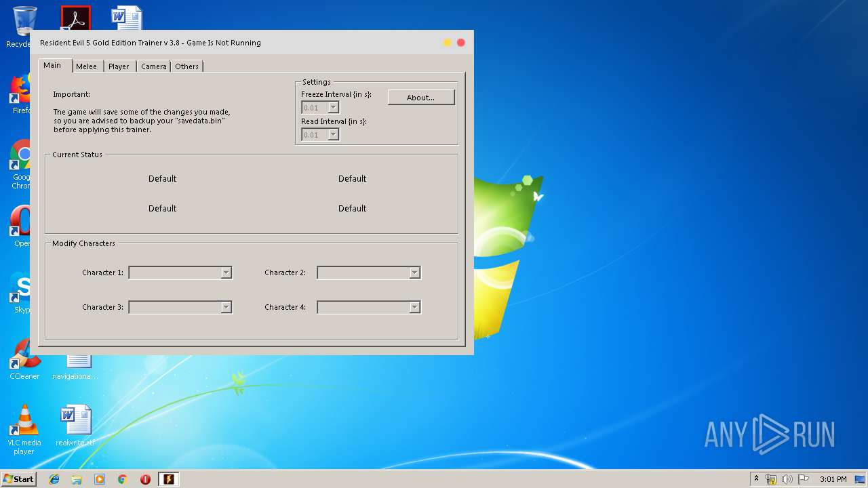
Task: Click the Show desktop button
Action: click(x=860, y=479)
